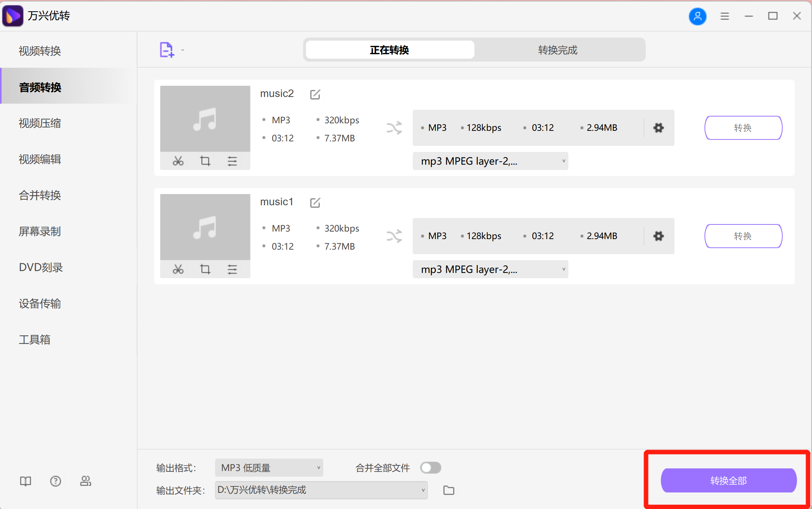
Task: Open the help question mark icon
Action: pos(56,481)
